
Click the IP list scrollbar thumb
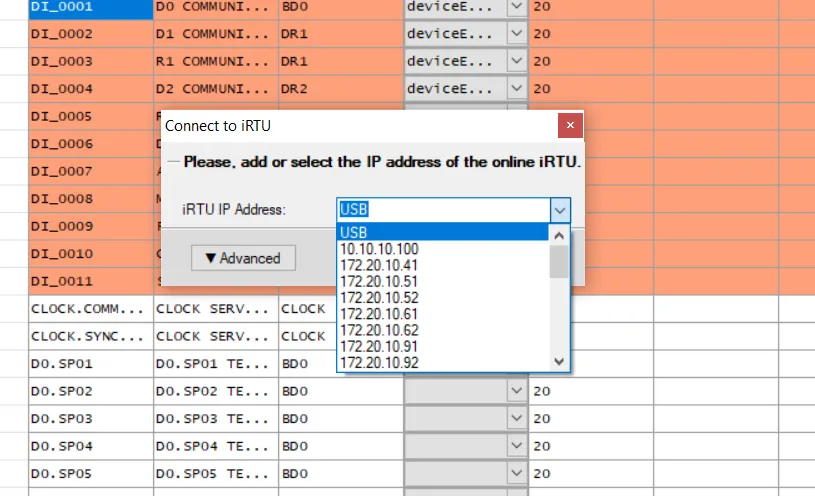pyautogui.click(x=559, y=262)
